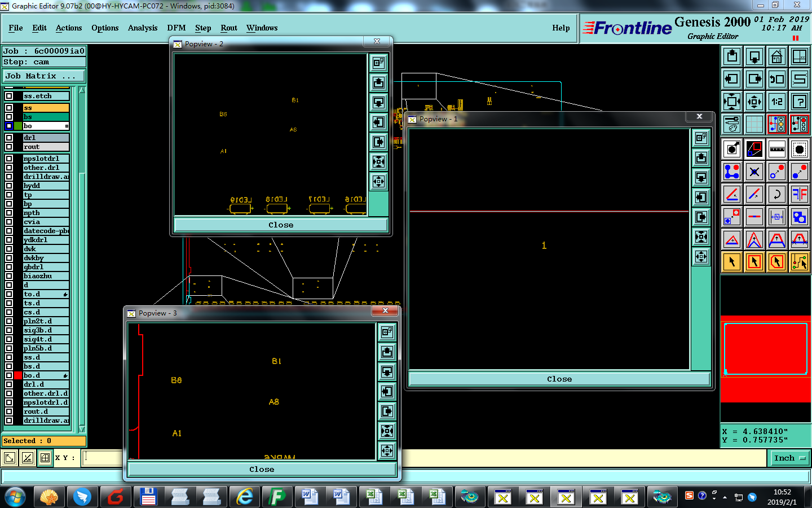
Task: Click the previous view undo icon
Action: [x=777, y=79]
